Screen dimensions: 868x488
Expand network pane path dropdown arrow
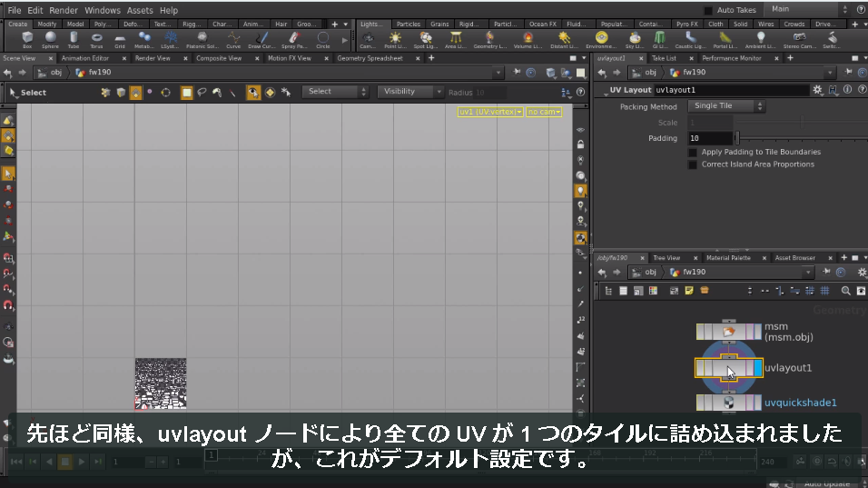[808, 273]
